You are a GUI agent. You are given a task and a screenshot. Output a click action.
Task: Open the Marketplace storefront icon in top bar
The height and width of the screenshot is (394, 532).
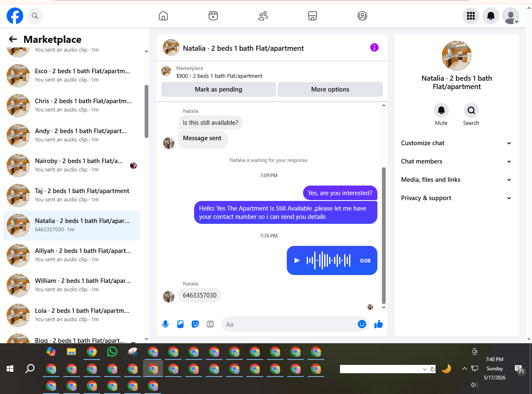(x=313, y=16)
